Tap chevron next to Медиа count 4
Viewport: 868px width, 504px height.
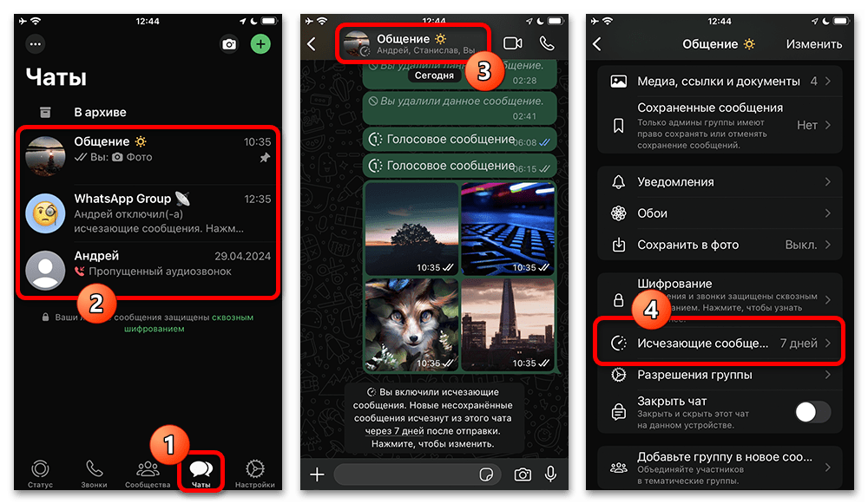[x=827, y=82]
